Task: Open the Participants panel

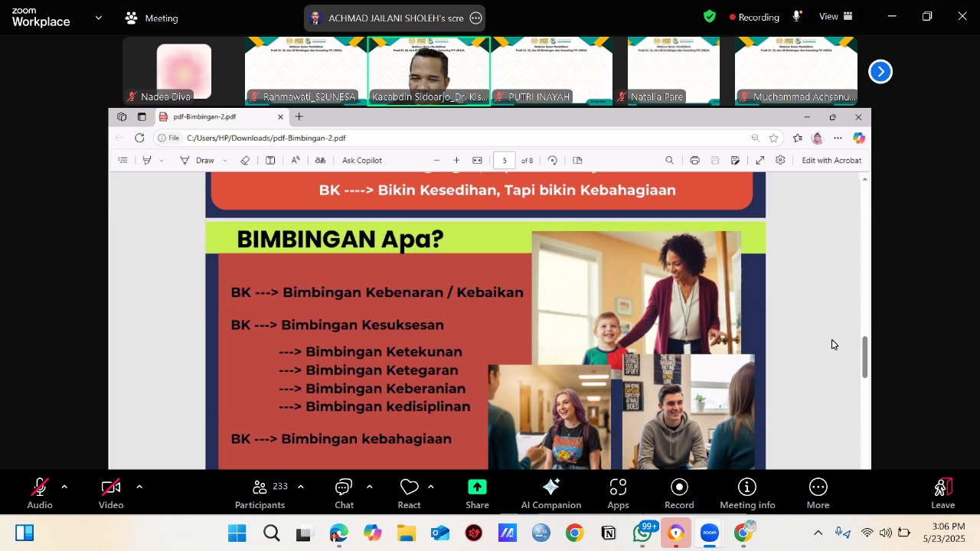Action: [260, 494]
